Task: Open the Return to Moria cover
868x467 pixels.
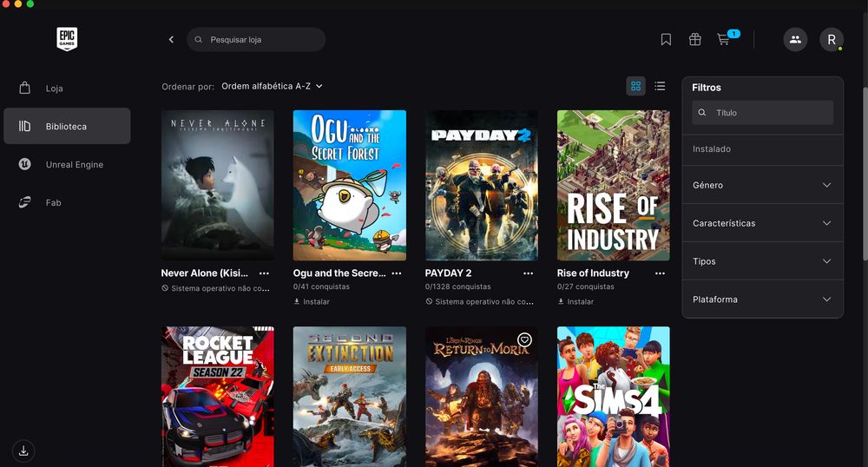Action: pyautogui.click(x=482, y=397)
